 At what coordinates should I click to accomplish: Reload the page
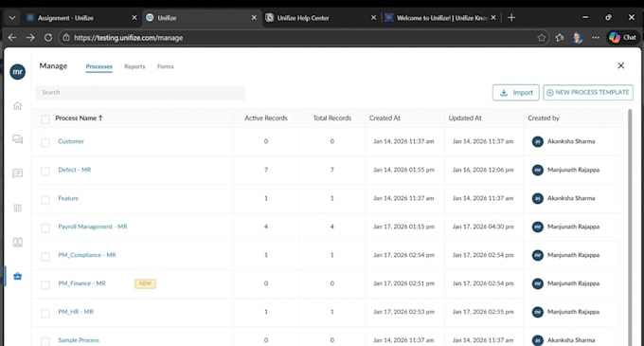[48, 38]
